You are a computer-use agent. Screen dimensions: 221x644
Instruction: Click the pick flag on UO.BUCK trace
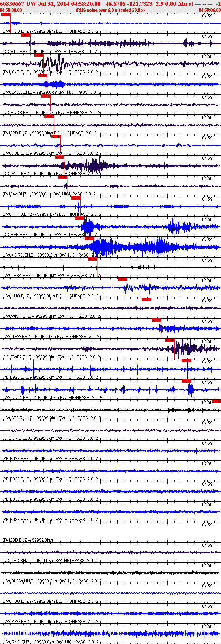(x=45, y=96)
